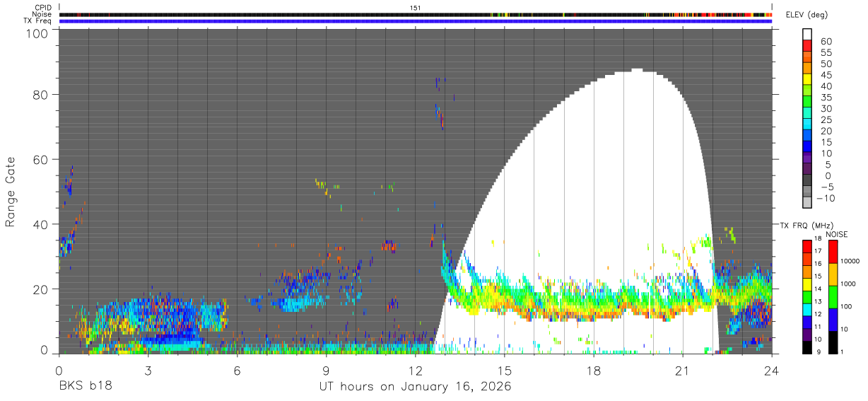868x401 pixels.
Task: Click the elevation colorbar label '−10'
Action: coord(824,199)
